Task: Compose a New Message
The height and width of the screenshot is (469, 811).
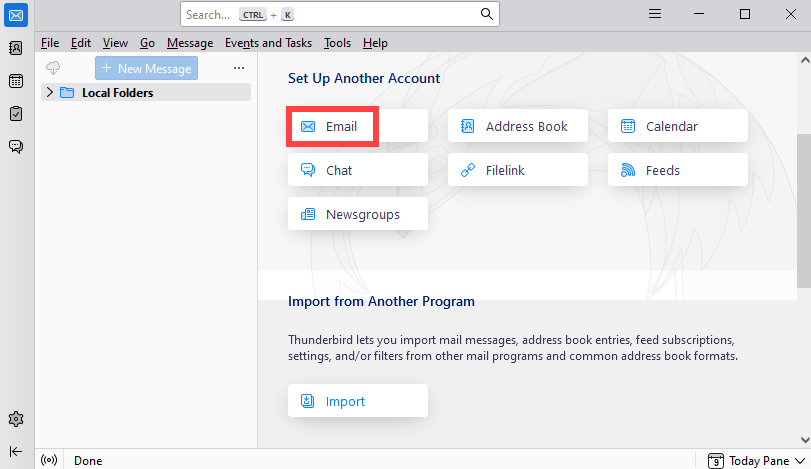Action: [x=146, y=68]
